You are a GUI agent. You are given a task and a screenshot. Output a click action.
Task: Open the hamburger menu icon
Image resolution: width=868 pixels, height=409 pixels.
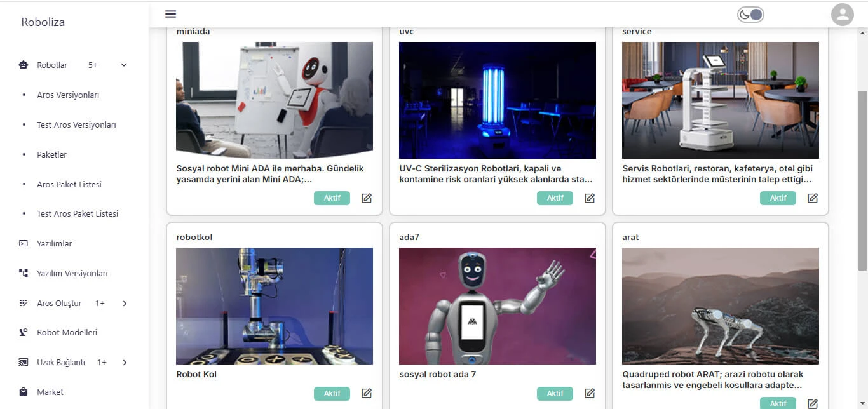pos(170,14)
